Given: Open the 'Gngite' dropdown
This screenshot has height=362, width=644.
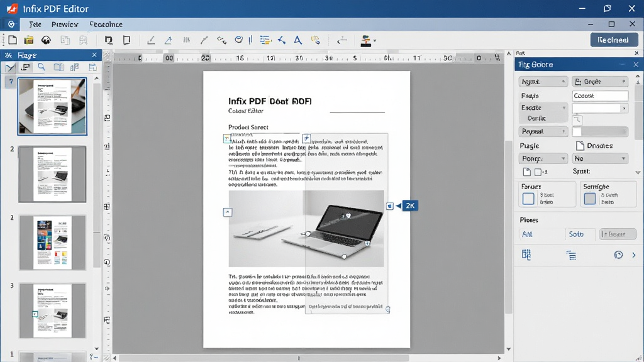Looking at the screenshot, I should (599, 82).
